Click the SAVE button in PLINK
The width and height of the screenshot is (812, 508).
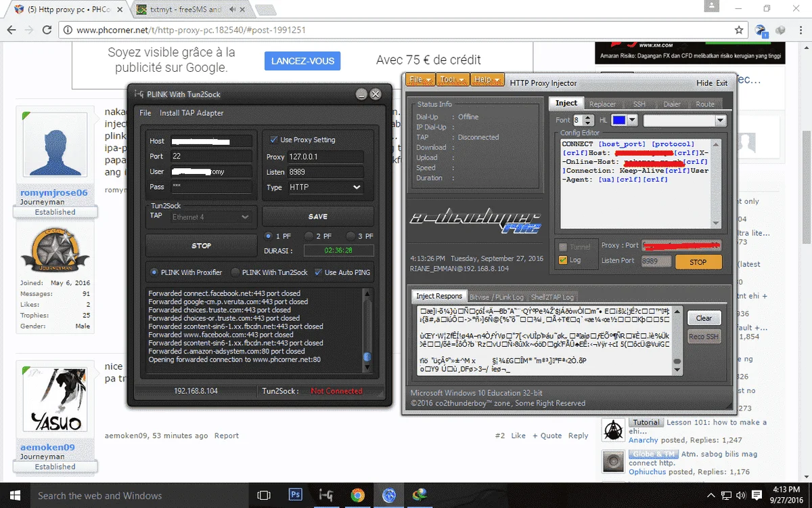[317, 217]
